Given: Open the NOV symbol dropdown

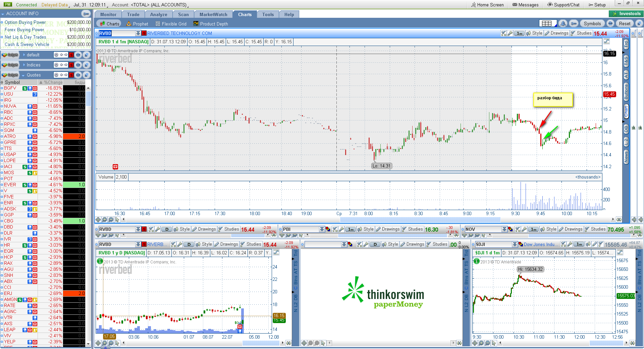Looking at the screenshot, I should [x=504, y=229].
